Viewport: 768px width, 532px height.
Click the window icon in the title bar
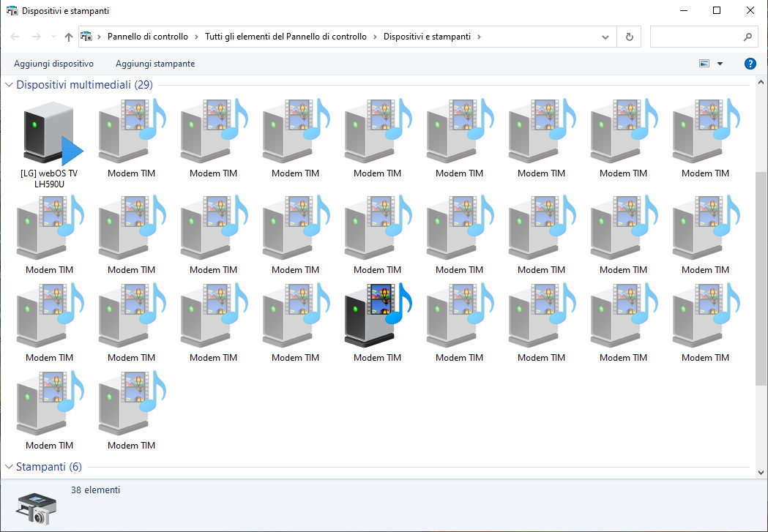tap(12, 11)
